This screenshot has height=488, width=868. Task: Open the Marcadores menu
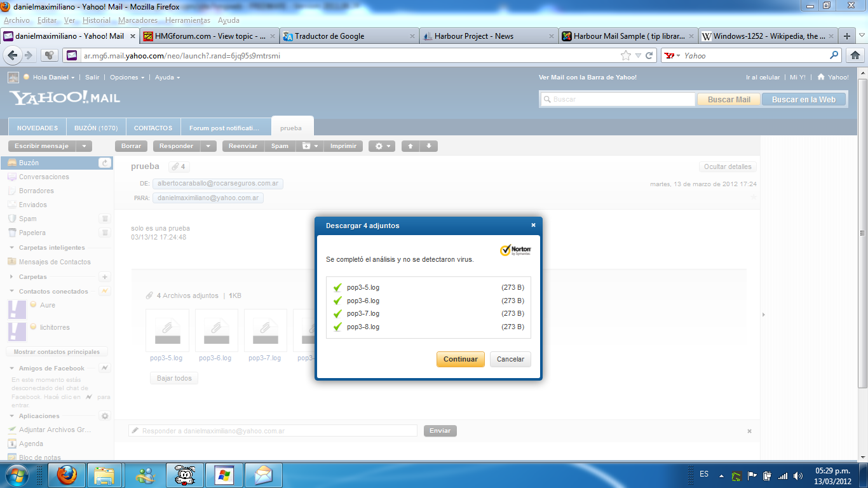(137, 20)
